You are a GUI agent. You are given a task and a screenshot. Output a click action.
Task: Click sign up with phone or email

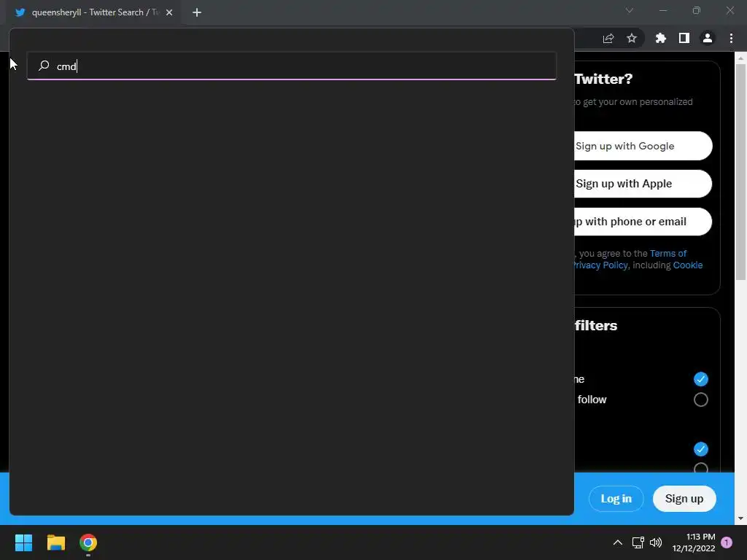click(643, 222)
